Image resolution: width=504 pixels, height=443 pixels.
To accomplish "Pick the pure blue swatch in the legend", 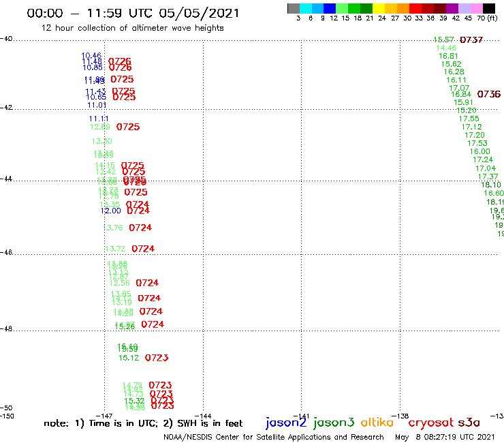I will click(x=330, y=8).
